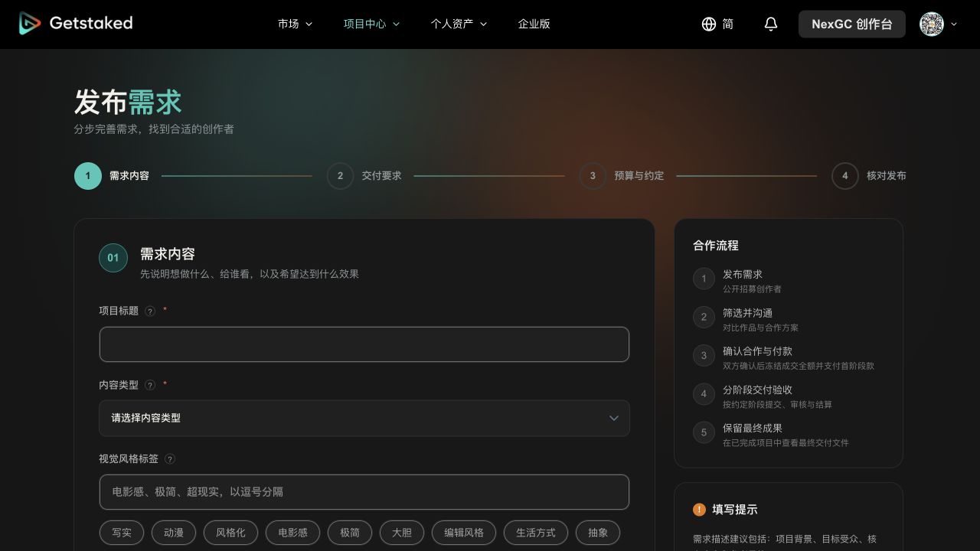Click the orange 填写提示 warning icon
Image resolution: width=980 pixels, height=551 pixels.
(699, 510)
